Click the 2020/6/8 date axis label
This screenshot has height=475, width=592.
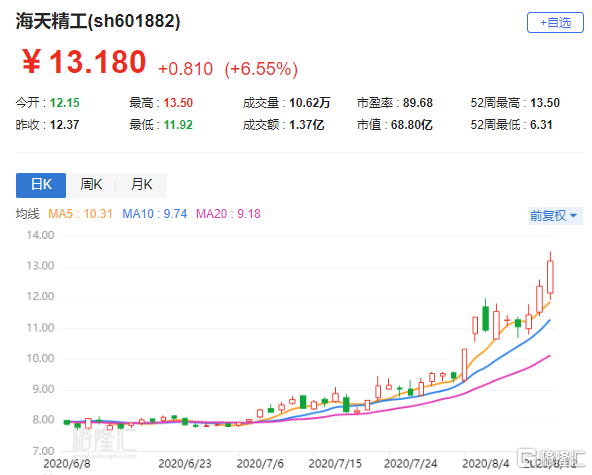pos(67,464)
